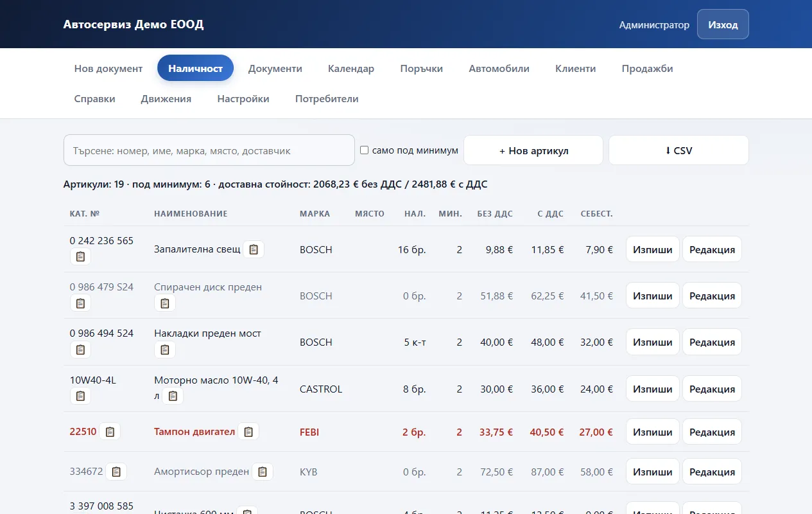The width and height of the screenshot is (812, 514).
Task: Go to the Документи tab
Action: [x=275, y=68]
